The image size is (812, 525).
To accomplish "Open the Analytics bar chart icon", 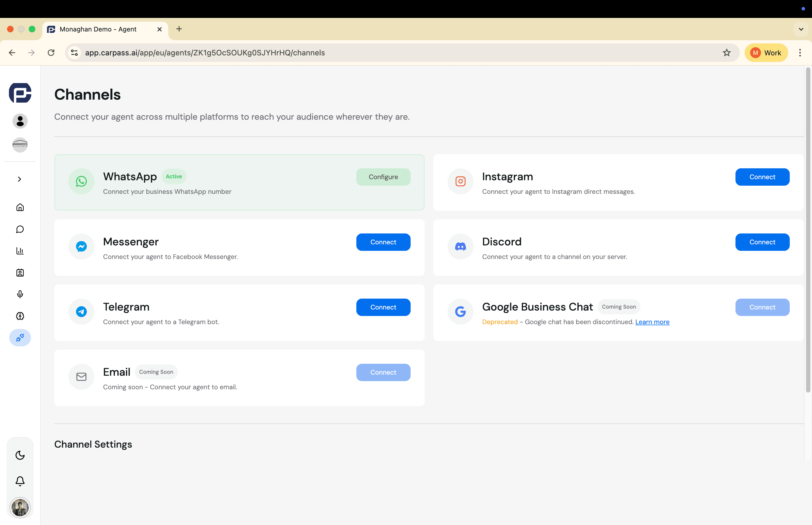I will coord(20,251).
